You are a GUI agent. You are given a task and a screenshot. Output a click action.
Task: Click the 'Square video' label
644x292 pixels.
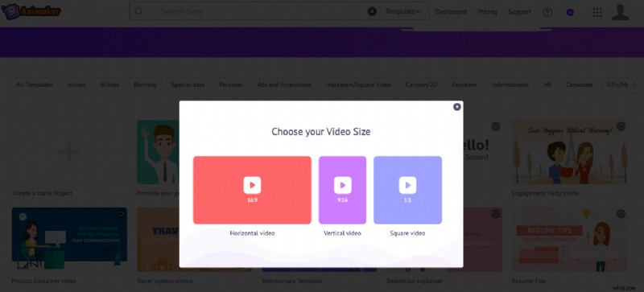(x=408, y=233)
